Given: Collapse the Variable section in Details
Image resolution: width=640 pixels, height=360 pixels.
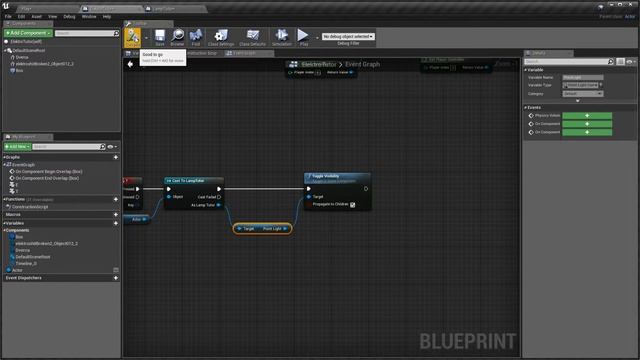Looking at the screenshot, I should coord(526,70).
